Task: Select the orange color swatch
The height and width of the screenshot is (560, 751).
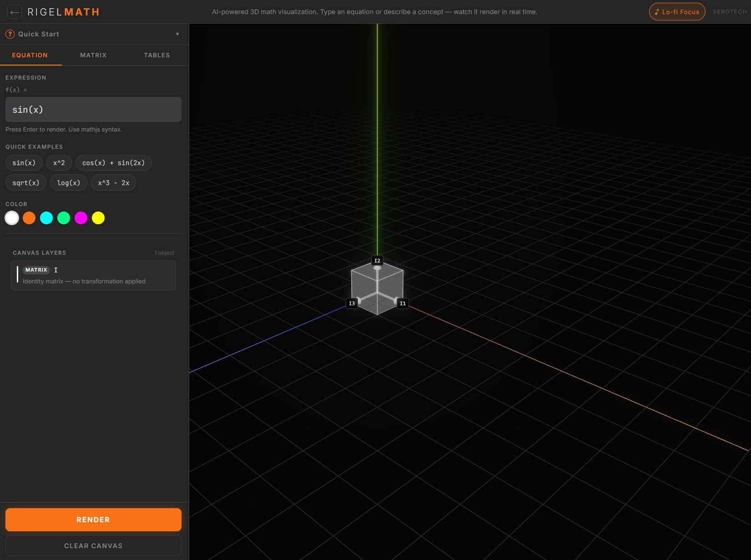Action: click(x=29, y=218)
